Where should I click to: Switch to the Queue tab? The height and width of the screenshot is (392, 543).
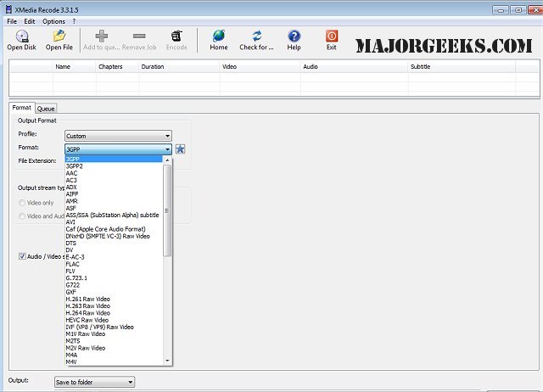46,109
